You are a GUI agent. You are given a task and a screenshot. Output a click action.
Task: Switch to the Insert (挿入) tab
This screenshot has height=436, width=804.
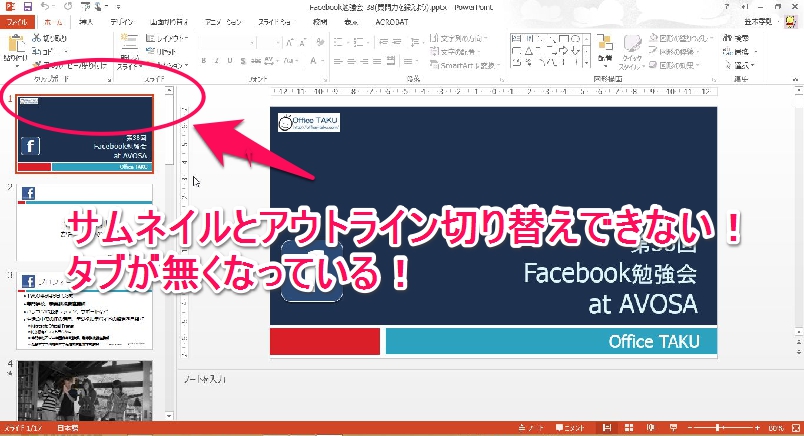pos(86,22)
